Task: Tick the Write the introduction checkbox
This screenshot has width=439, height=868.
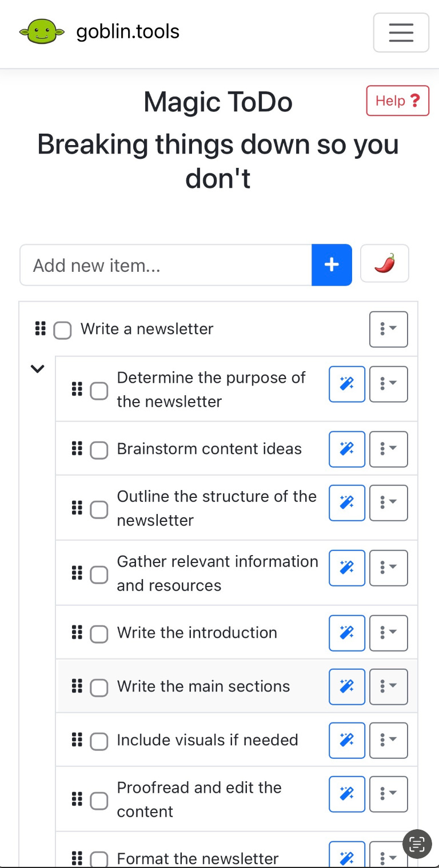Action: [x=99, y=634]
